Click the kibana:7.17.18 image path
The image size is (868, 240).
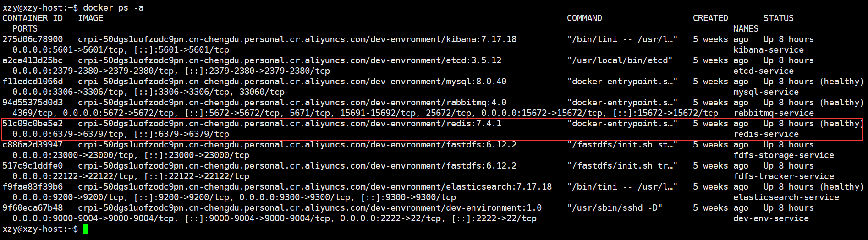tap(297, 39)
